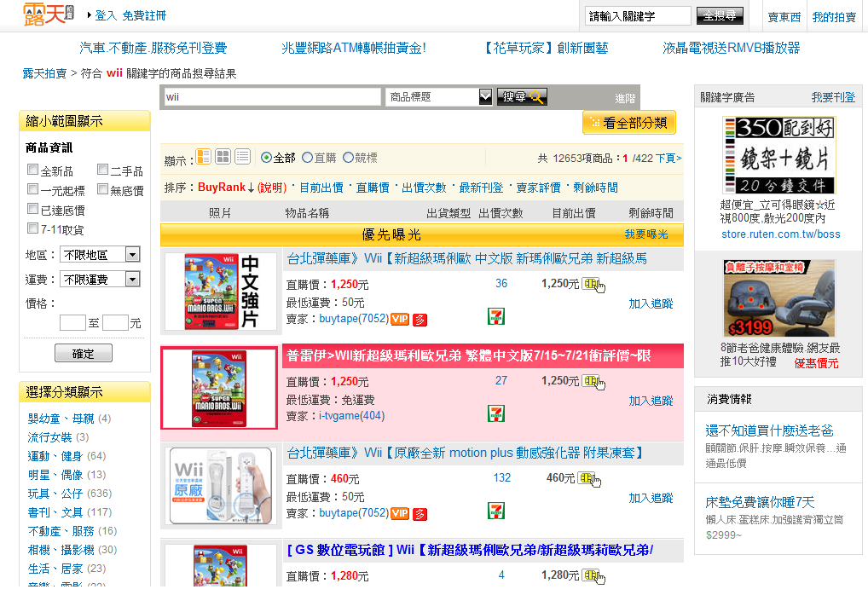Click the 搜尋 button beside wii field
This screenshot has width=868, height=595.
(522, 97)
